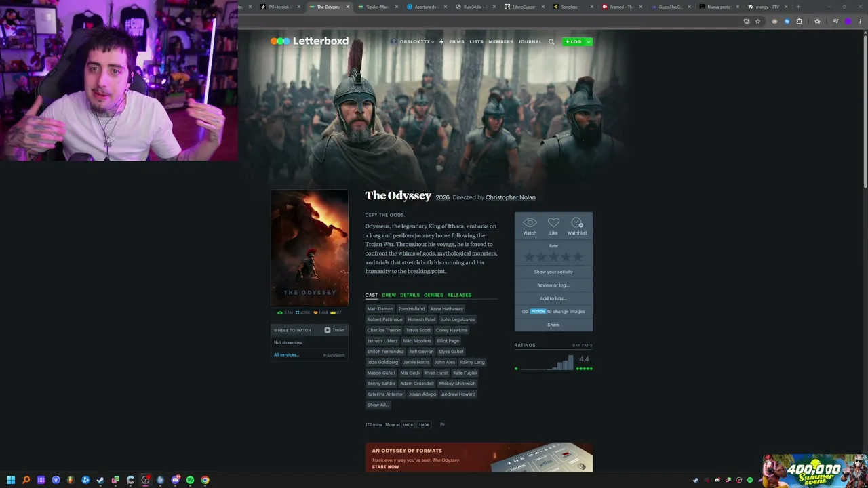Expand the Log button dropdown arrow
This screenshot has width=868, height=488.
pyautogui.click(x=589, y=42)
